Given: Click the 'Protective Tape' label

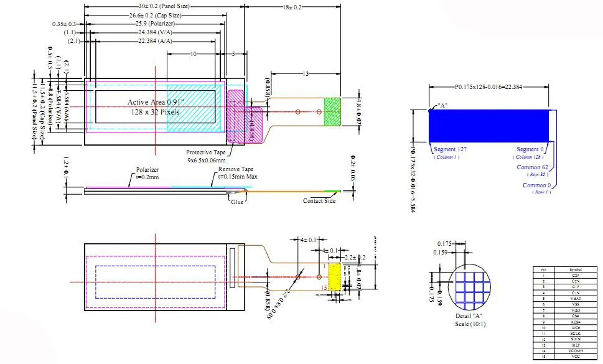Looking at the screenshot, I should (x=206, y=152).
